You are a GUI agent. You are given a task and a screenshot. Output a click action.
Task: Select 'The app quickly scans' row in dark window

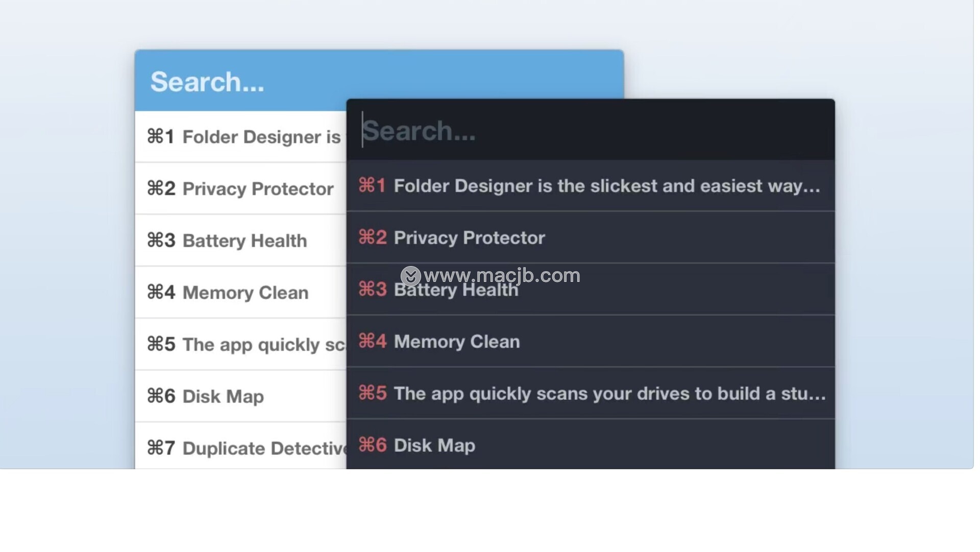click(591, 393)
